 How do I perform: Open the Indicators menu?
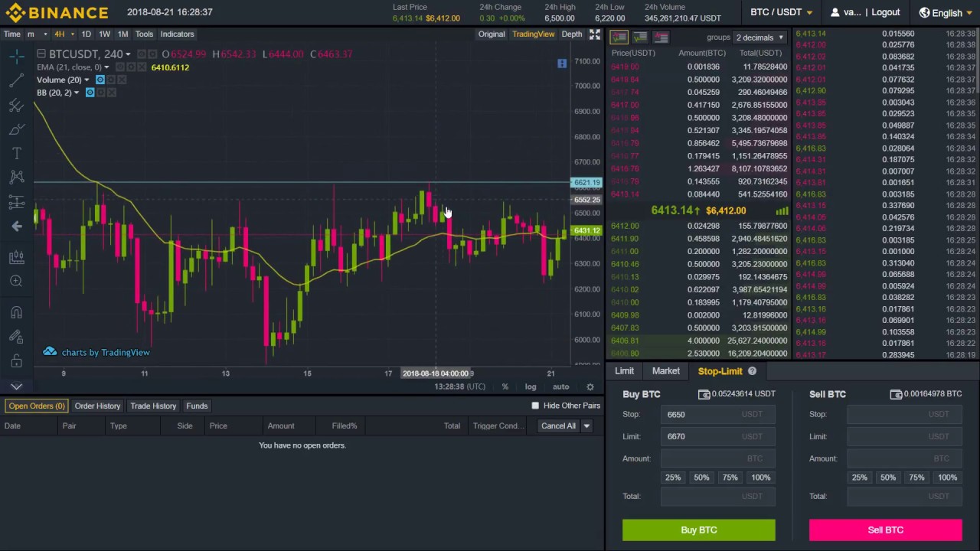[x=177, y=34]
